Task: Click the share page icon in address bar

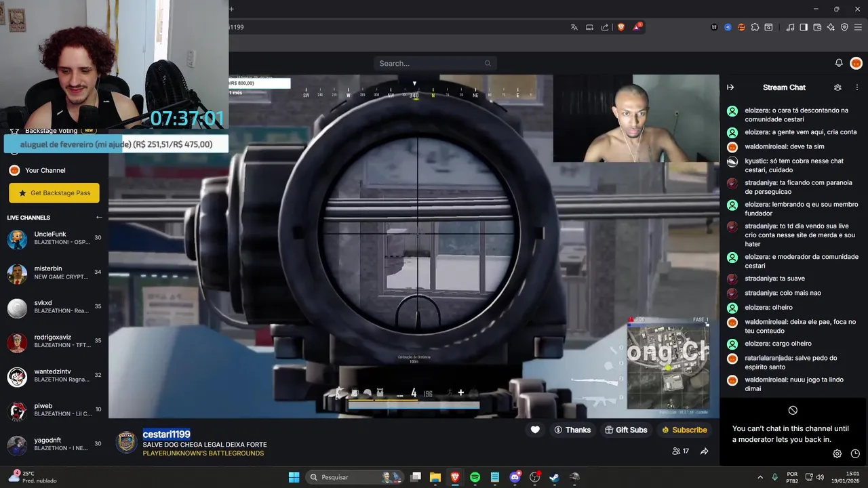Action: pyautogui.click(x=605, y=27)
